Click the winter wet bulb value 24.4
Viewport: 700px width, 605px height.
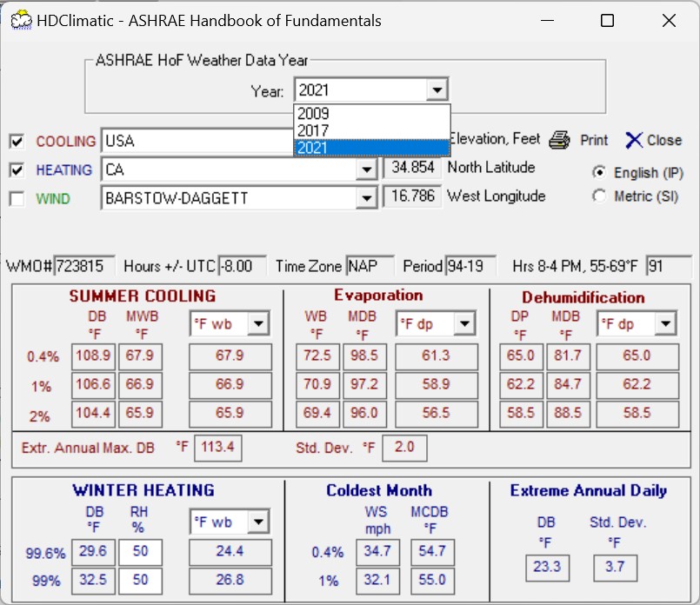coord(230,551)
